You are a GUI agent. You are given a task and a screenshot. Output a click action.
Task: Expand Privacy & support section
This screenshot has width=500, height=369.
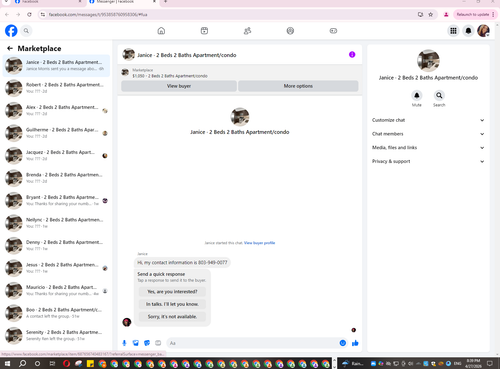point(428,161)
